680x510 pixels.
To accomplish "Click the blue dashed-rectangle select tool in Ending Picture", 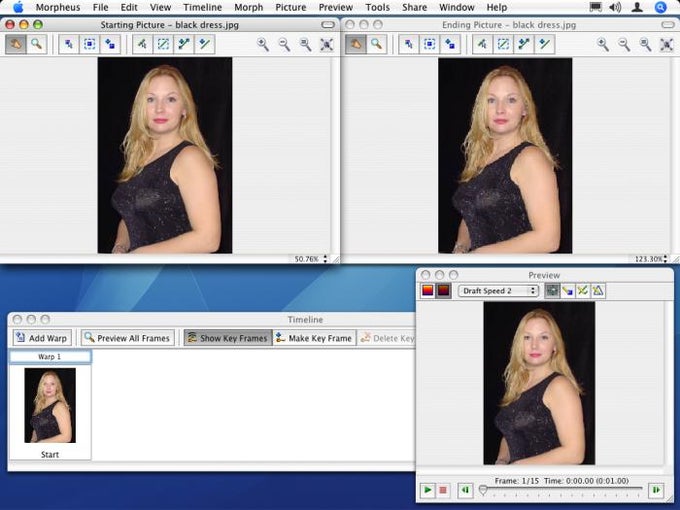I will point(430,44).
